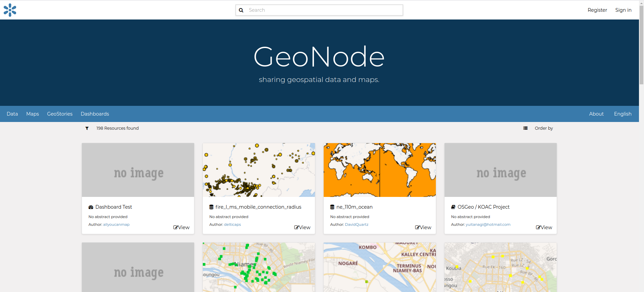Open author link delticaps
644x292 pixels.
[x=232, y=224]
